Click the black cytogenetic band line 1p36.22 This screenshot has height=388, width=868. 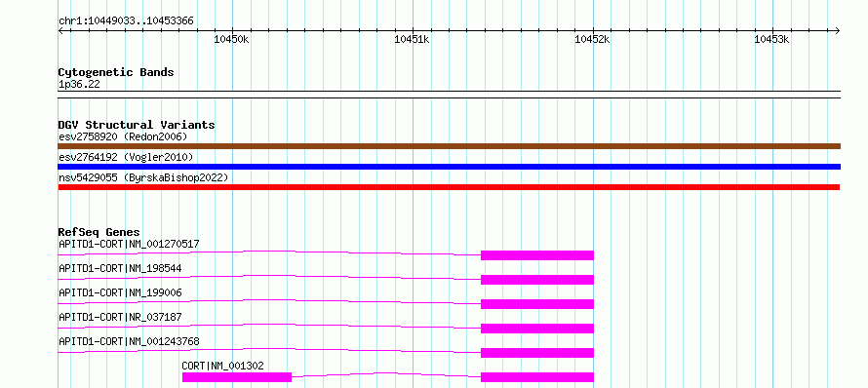point(449,95)
